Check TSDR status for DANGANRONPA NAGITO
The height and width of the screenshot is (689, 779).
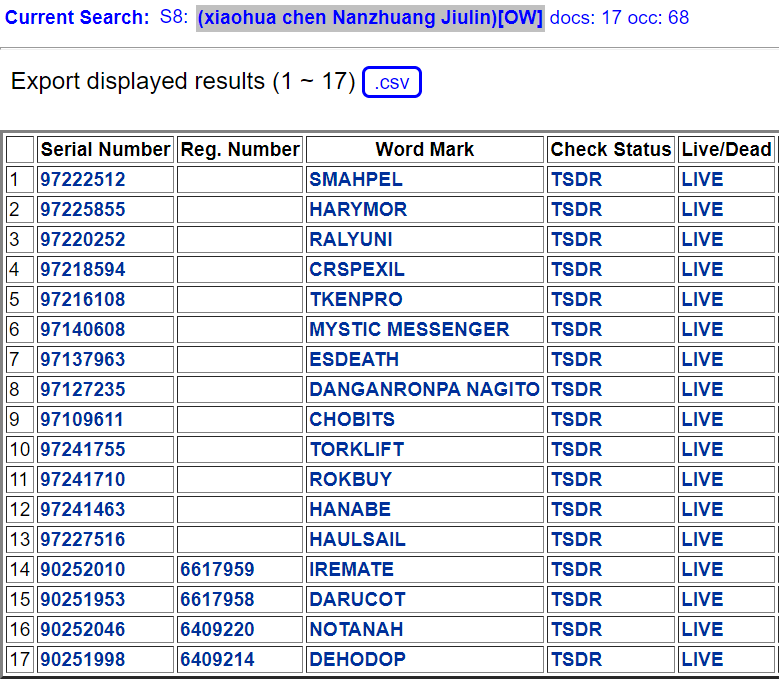coord(576,389)
